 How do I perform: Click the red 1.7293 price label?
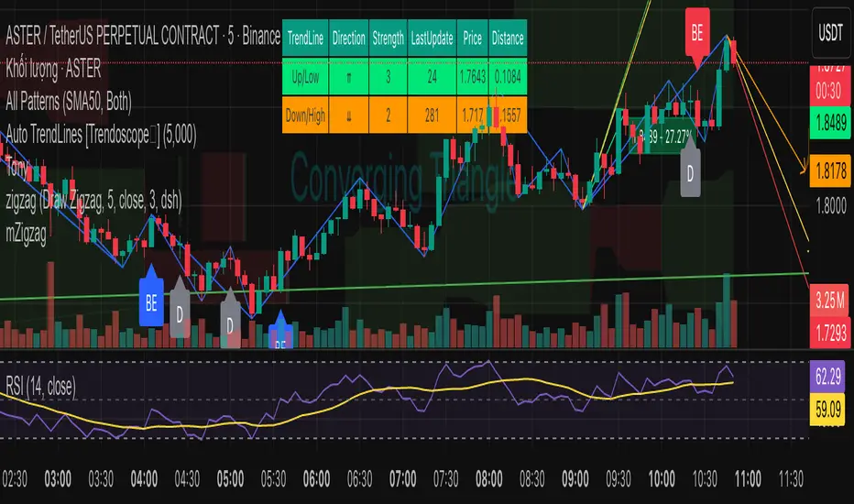click(x=830, y=333)
